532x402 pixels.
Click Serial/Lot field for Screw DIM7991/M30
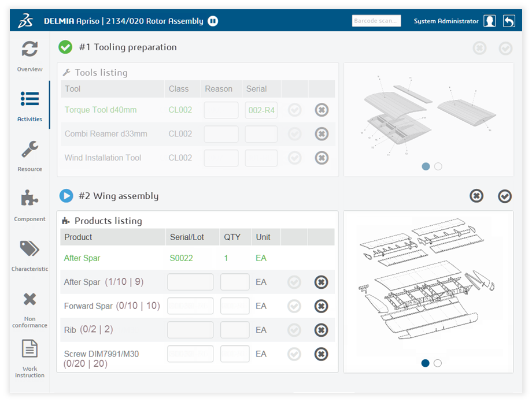coord(190,354)
